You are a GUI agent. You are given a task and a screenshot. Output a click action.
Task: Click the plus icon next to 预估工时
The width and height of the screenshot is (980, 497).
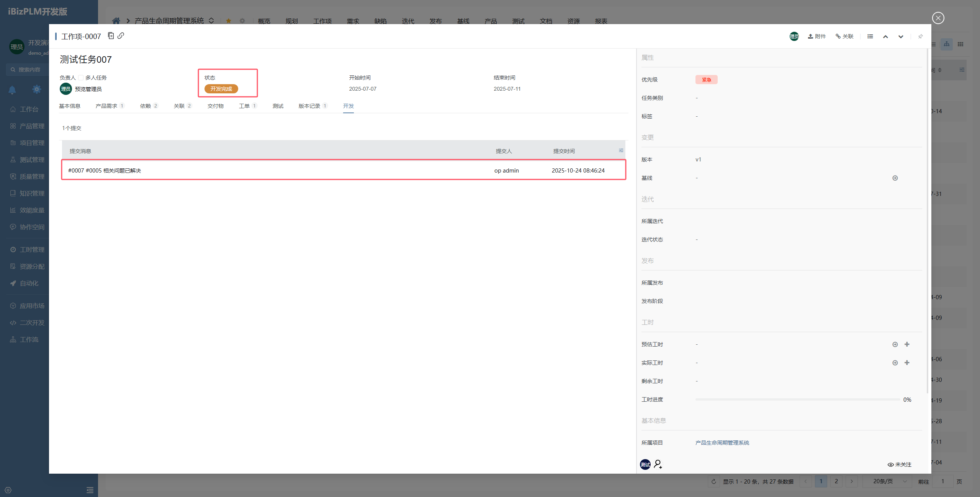pyautogui.click(x=907, y=344)
